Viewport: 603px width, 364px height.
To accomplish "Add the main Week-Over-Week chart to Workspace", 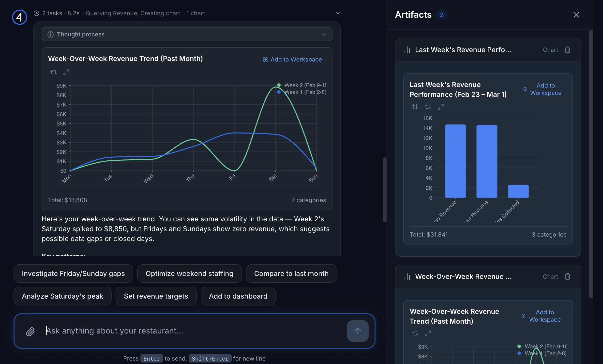I will (292, 60).
